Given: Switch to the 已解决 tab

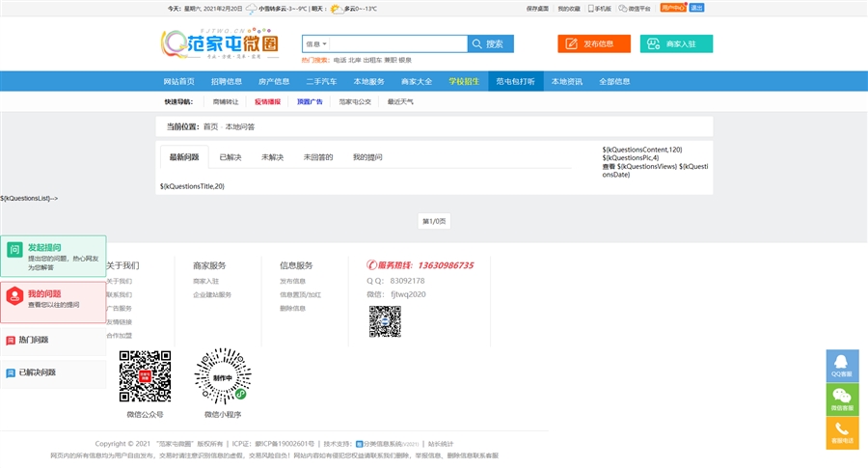Looking at the screenshot, I should 230,157.
